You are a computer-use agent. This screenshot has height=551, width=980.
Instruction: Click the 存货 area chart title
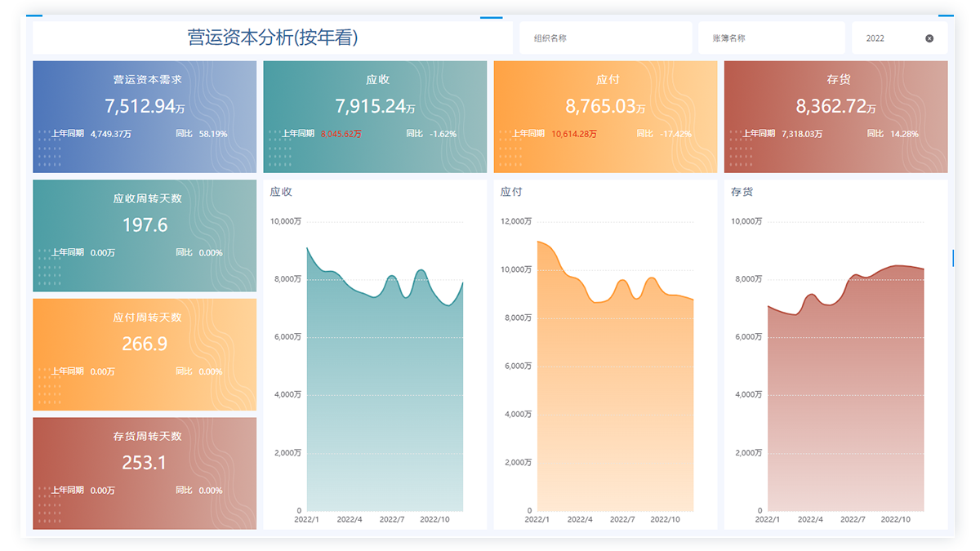[x=742, y=192]
